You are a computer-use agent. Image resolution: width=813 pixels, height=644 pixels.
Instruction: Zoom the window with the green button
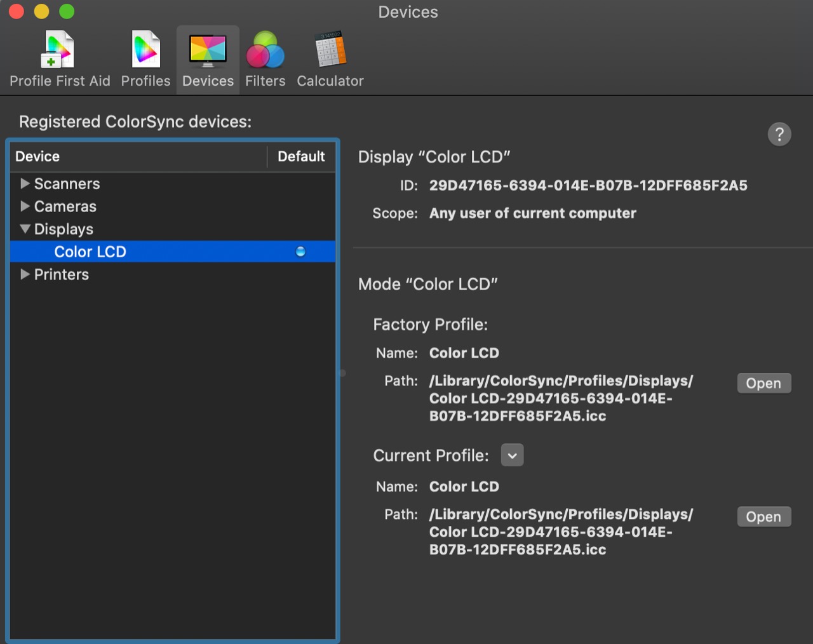[67, 11]
